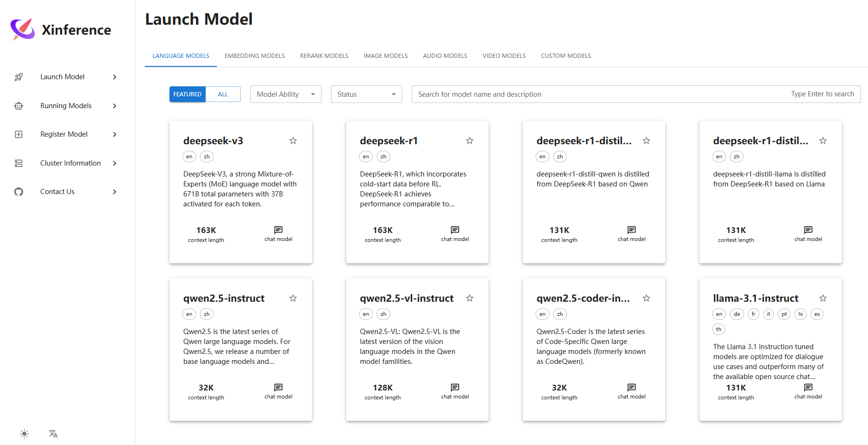Image resolution: width=868 pixels, height=445 pixels.
Task: Click the 'hi' language chip on llama-3.1-instruct
Action: tap(801, 314)
